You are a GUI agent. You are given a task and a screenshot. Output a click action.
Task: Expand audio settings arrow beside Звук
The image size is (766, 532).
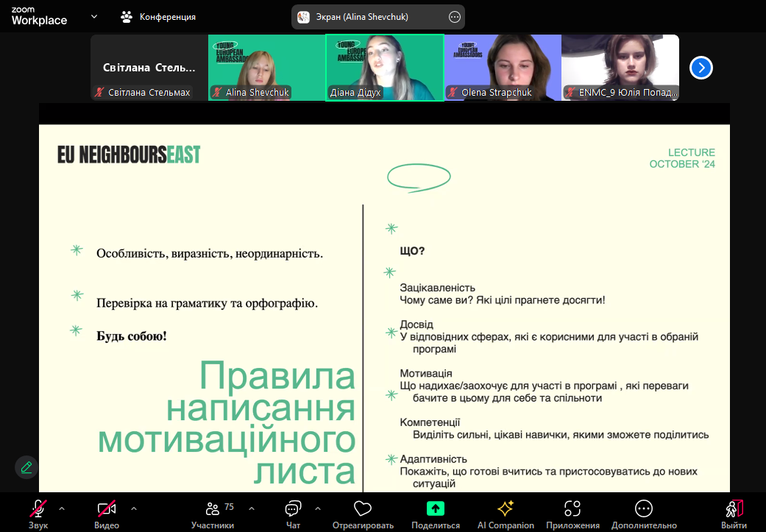tap(62, 508)
